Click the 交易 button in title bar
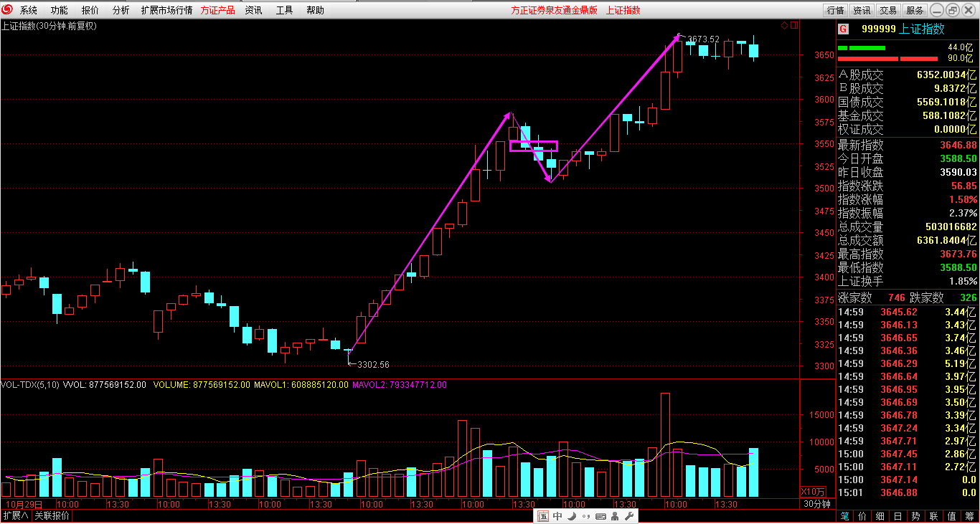 [888, 10]
